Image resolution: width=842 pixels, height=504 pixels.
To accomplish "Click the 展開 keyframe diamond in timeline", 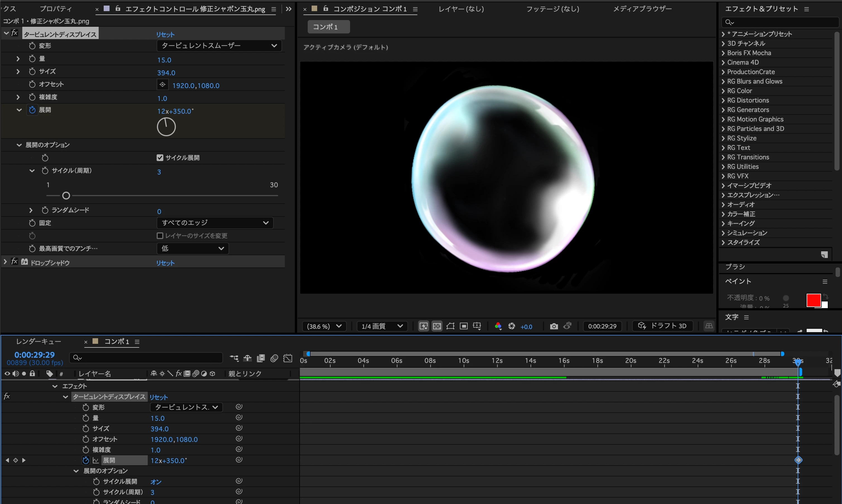I will (x=798, y=460).
